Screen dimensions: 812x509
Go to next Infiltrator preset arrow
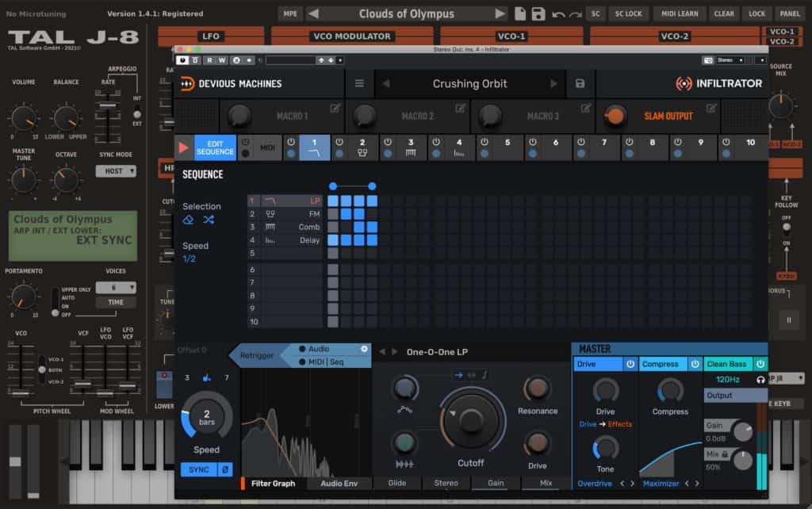point(553,83)
